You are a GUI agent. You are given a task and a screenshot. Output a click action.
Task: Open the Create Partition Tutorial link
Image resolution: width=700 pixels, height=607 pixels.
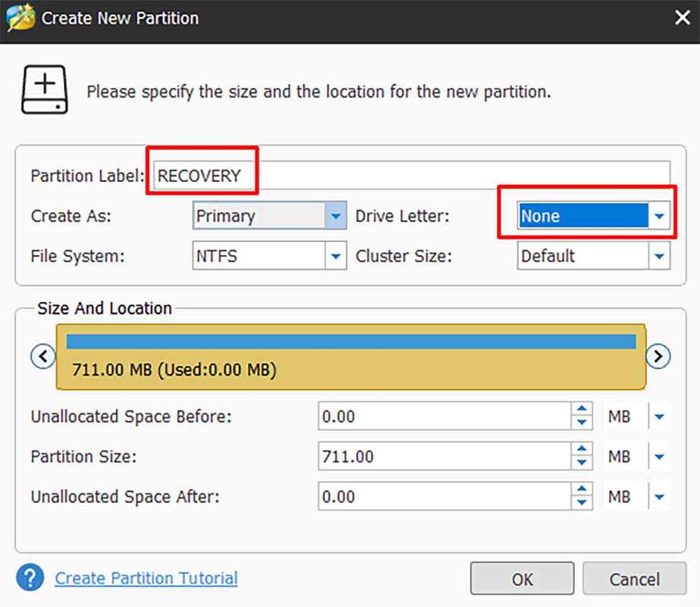point(146,578)
